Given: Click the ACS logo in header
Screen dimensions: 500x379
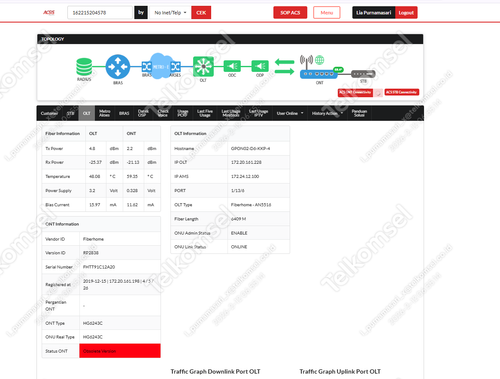Looking at the screenshot, I should 49,12.
